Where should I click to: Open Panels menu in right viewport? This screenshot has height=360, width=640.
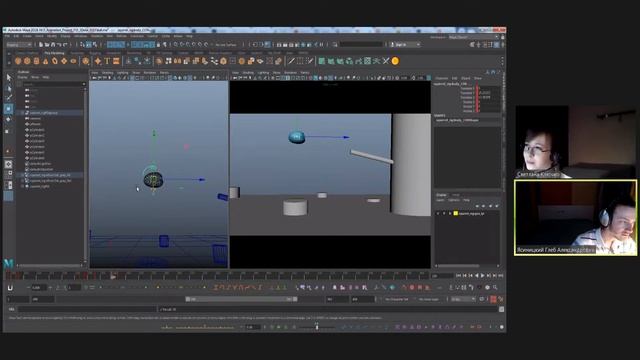pyautogui.click(x=304, y=73)
